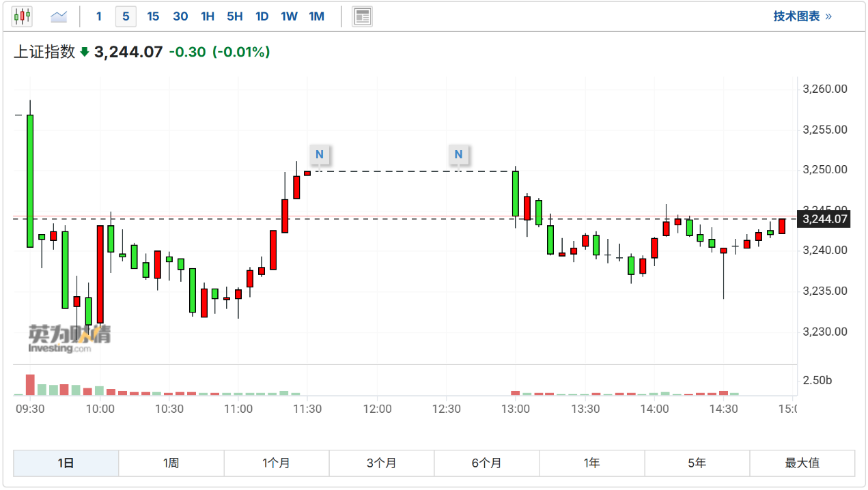Set interval to 1 minute
Viewport: 868px width, 490px height.
click(99, 16)
